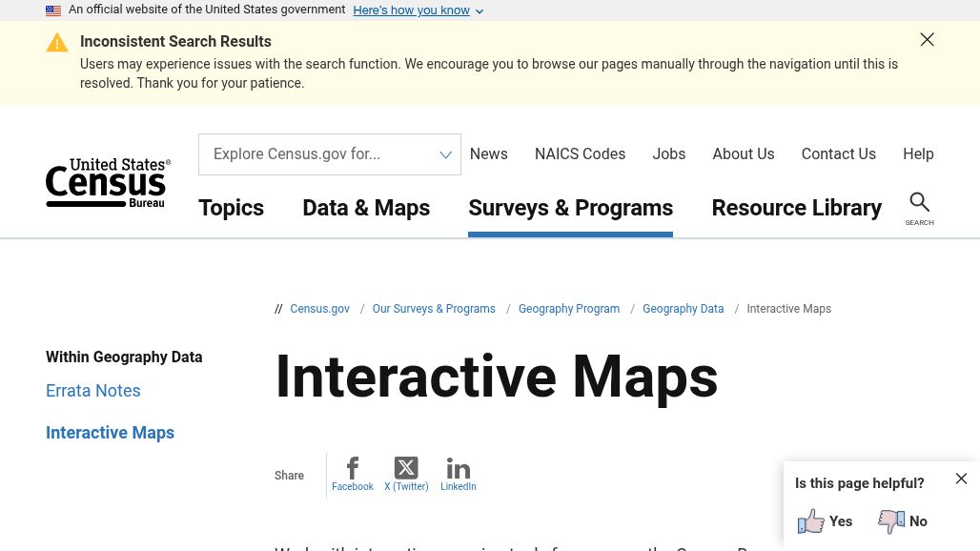
Task: Select Errata Notes in sidebar
Action: [93, 391]
